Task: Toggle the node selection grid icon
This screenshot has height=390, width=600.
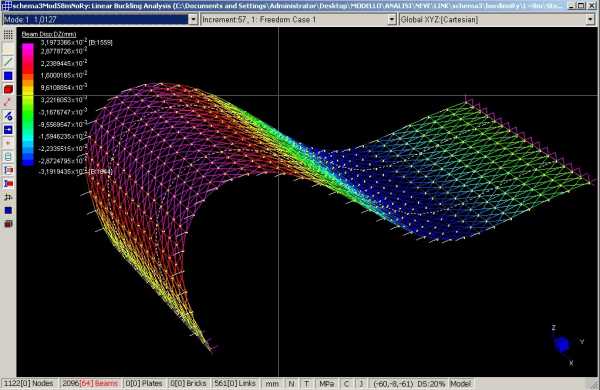Action: (x=8, y=34)
